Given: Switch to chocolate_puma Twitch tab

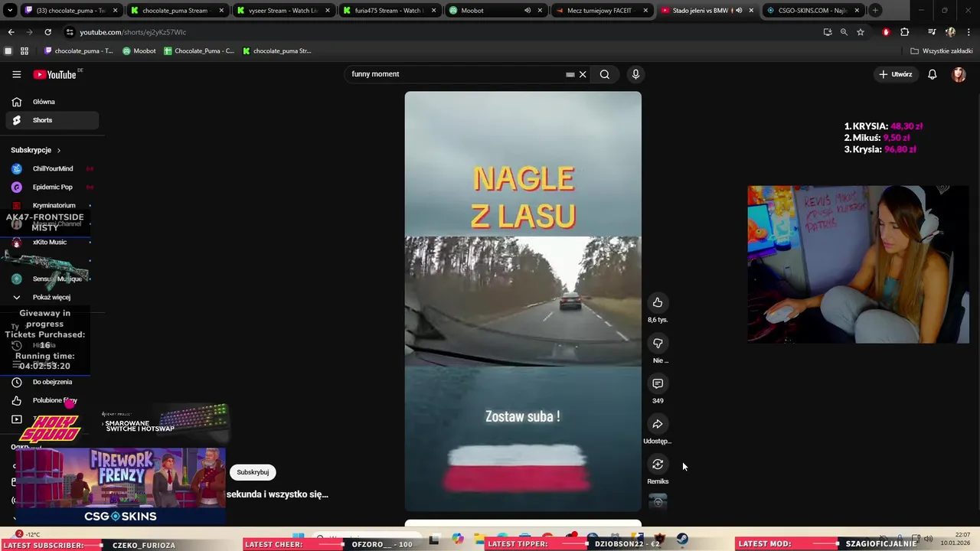Looking at the screenshot, I should click(70, 11).
